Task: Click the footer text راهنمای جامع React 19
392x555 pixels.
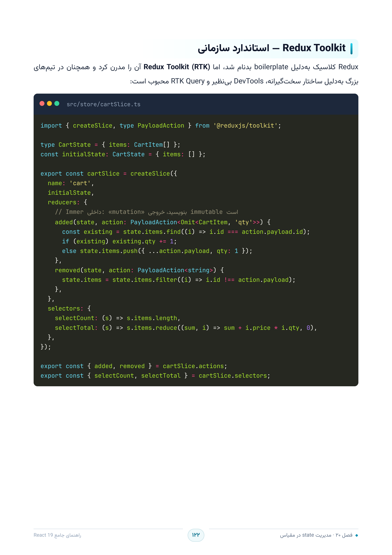Action: (x=58, y=535)
